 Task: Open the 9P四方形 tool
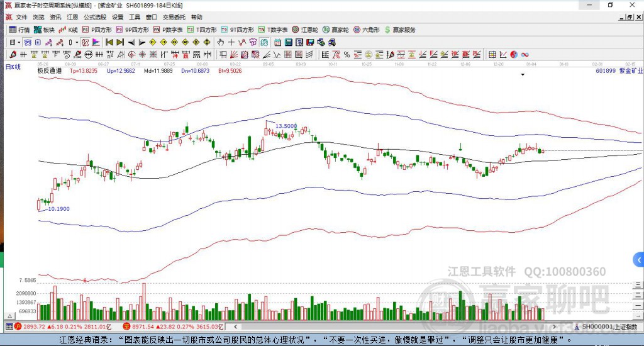point(132,30)
